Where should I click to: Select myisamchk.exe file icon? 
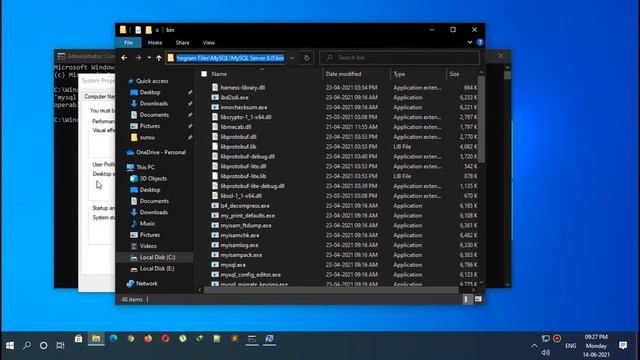(215, 235)
